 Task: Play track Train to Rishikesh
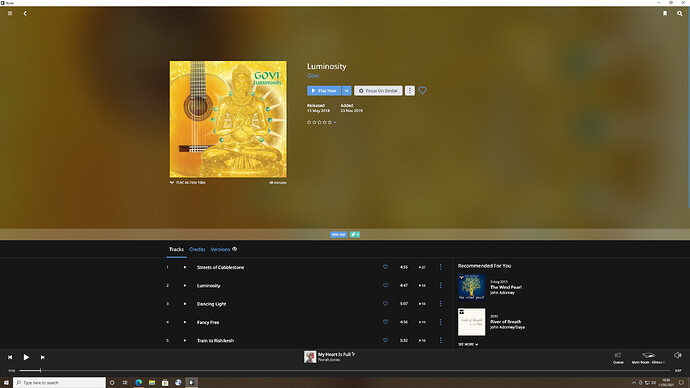(185, 340)
